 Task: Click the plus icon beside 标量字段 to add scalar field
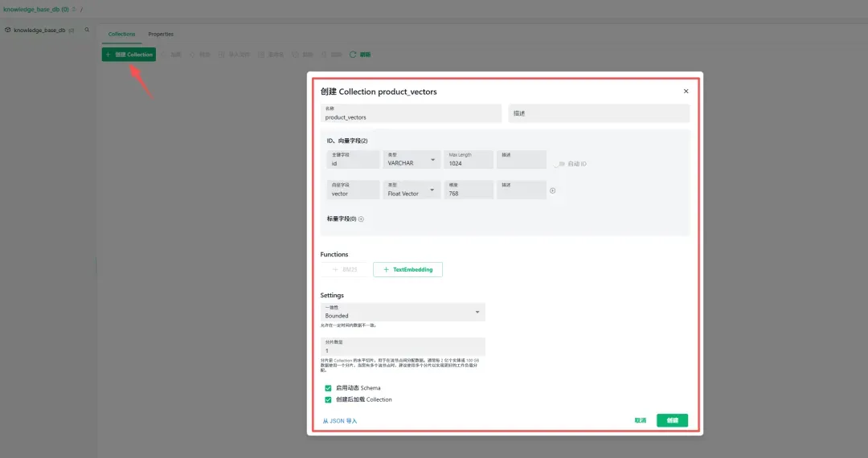361,219
